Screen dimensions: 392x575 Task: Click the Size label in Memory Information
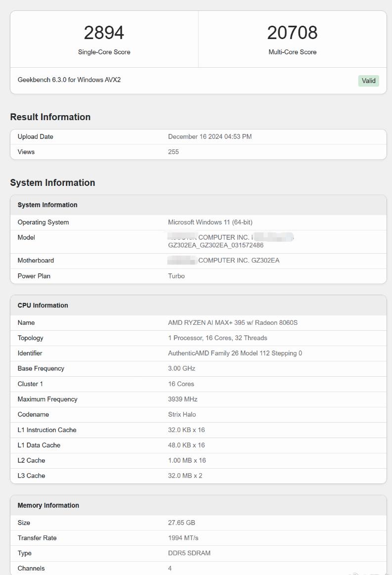(x=24, y=523)
